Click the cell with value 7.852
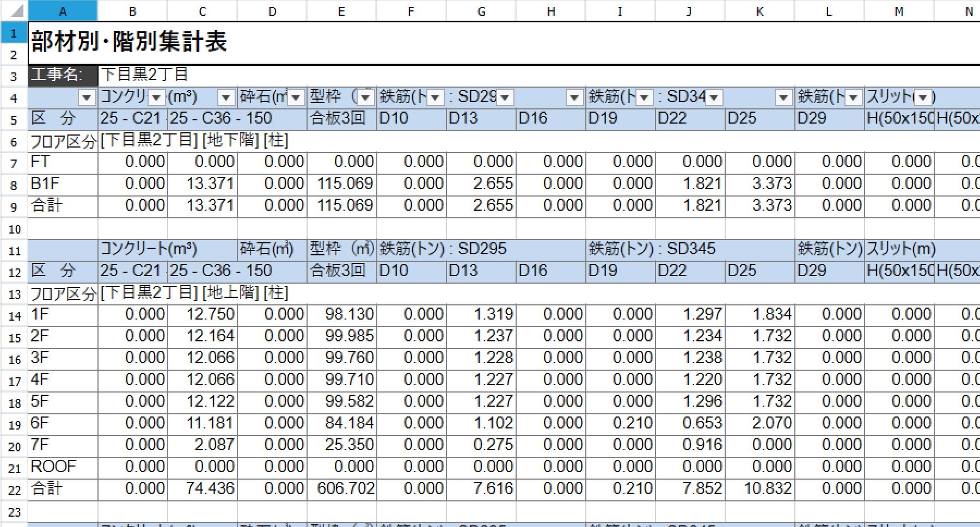The width and height of the screenshot is (980, 527). [x=690, y=489]
